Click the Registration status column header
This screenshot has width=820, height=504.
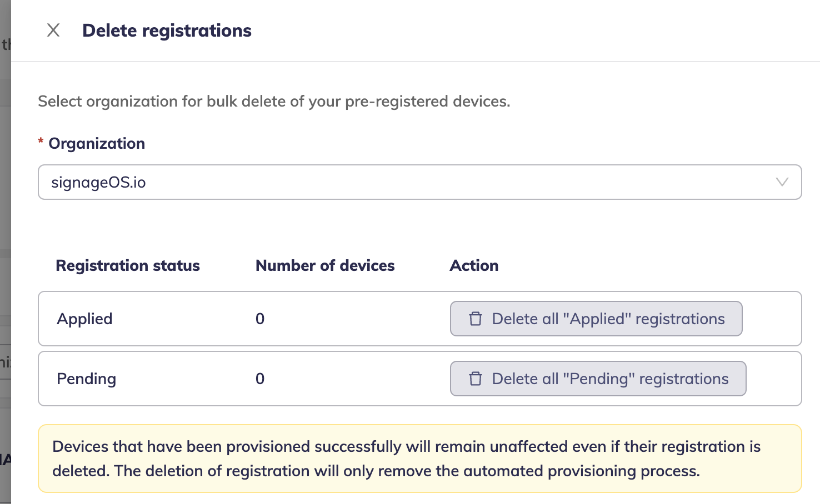point(128,265)
